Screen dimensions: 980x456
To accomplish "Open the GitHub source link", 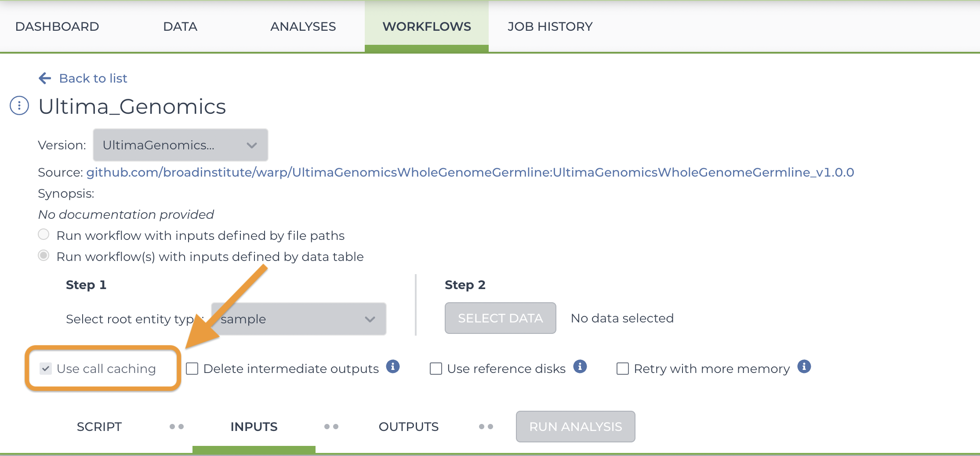I will tap(470, 172).
